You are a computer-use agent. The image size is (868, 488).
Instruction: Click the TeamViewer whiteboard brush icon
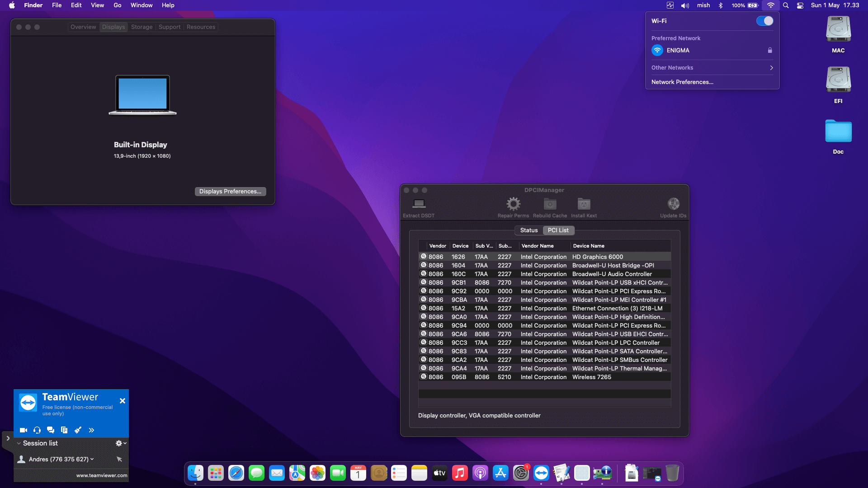click(78, 430)
